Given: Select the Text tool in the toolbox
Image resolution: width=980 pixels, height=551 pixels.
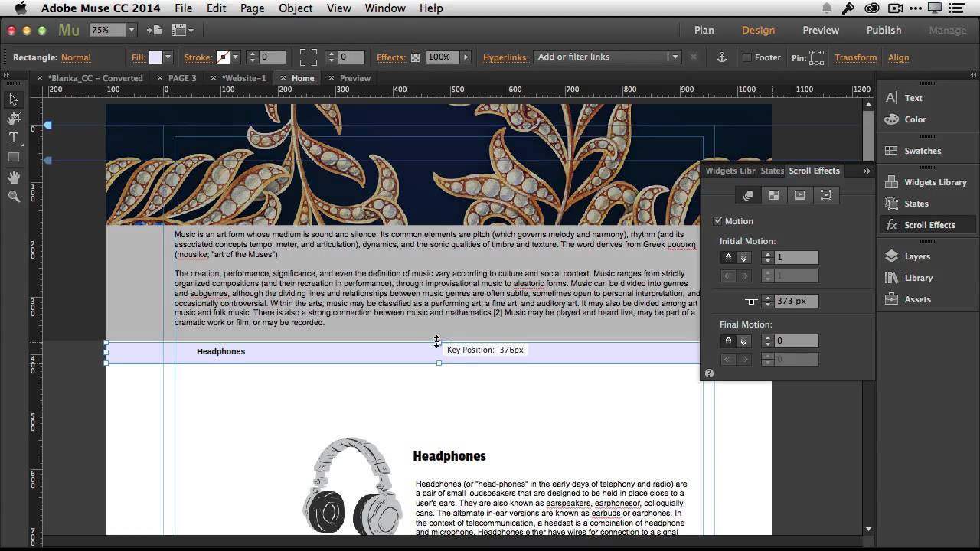Looking at the screenshot, I should (x=14, y=138).
